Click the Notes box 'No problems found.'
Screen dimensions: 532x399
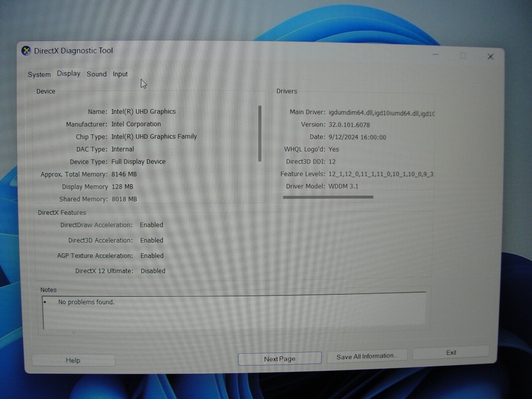pyautogui.click(x=234, y=311)
